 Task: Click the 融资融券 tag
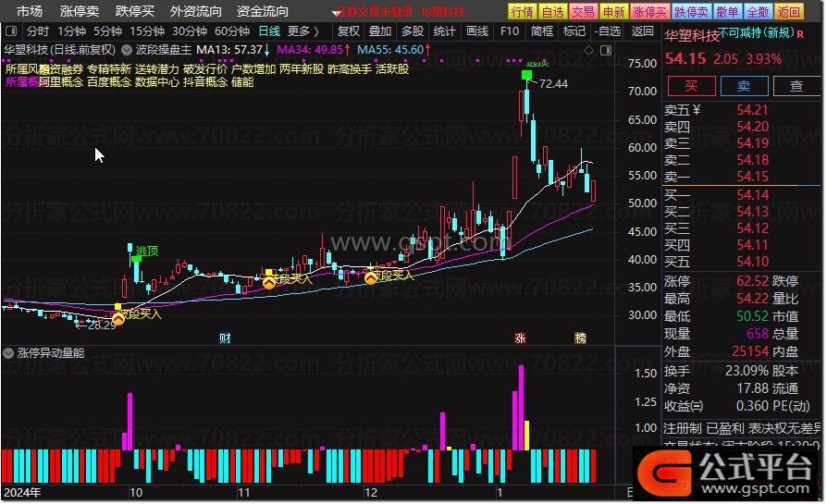(x=62, y=69)
